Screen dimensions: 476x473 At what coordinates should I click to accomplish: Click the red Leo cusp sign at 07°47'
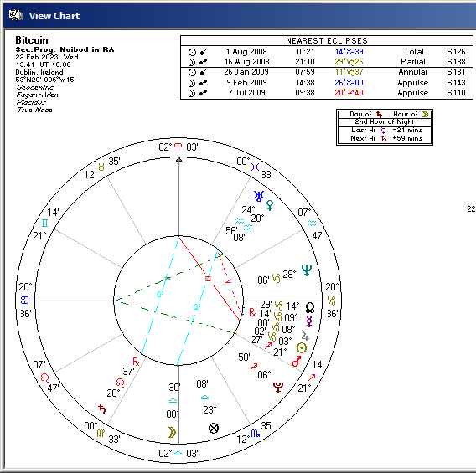tap(44, 378)
